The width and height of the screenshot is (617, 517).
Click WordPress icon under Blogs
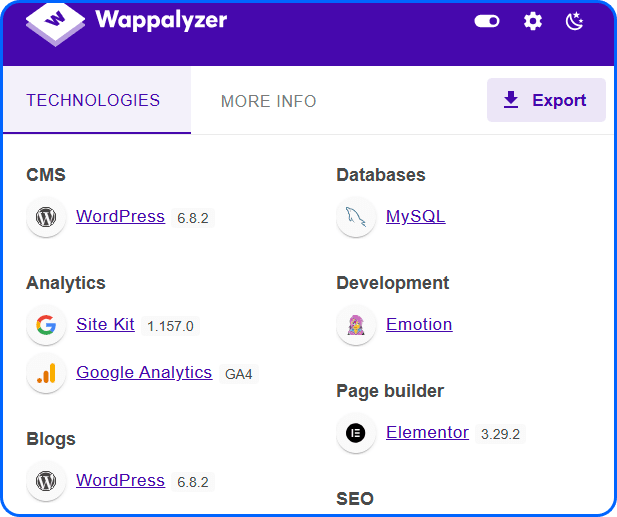(x=46, y=481)
